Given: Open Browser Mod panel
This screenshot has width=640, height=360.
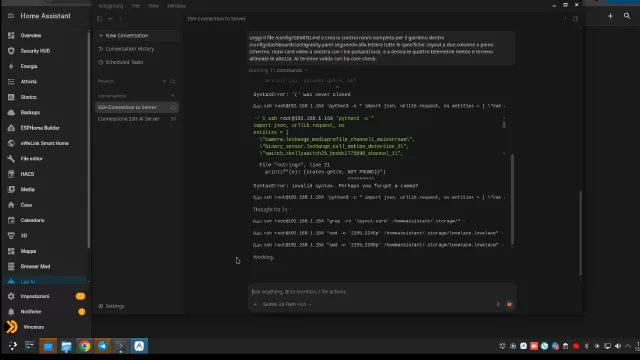Looking at the screenshot, I should (45, 266).
